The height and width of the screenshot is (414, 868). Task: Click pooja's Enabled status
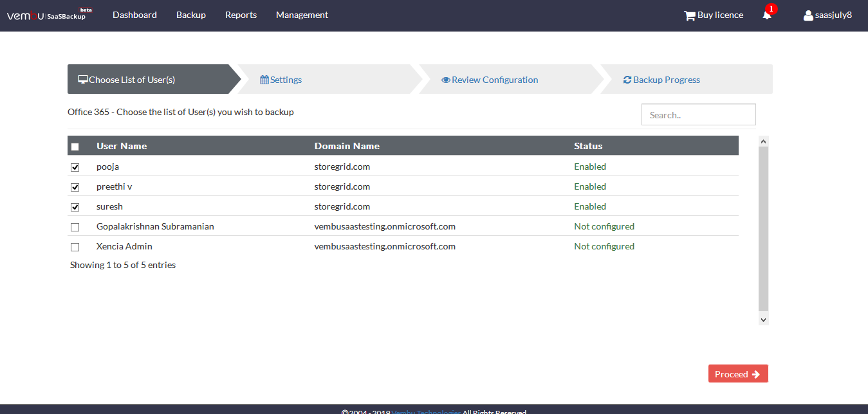(x=590, y=166)
